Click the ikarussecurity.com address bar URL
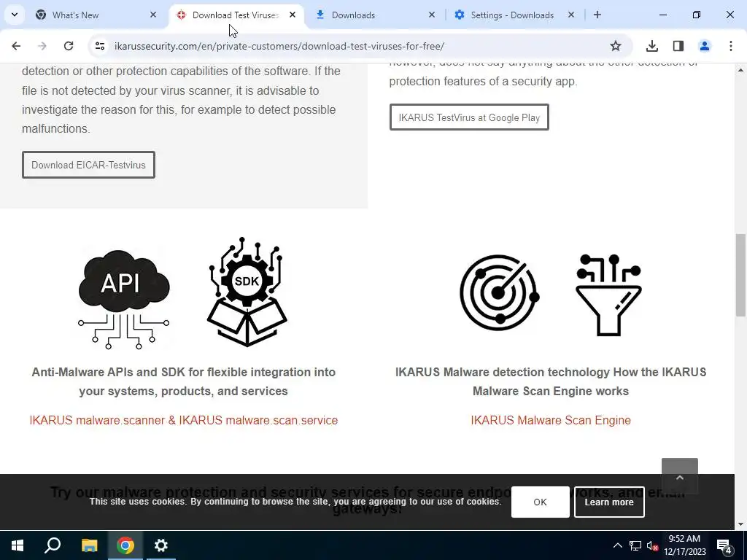 coord(279,46)
